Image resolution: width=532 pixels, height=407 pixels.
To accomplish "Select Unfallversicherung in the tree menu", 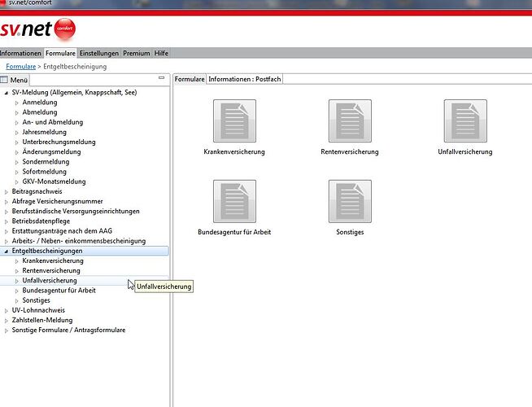I will pyautogui.click(x=50, y=280).
